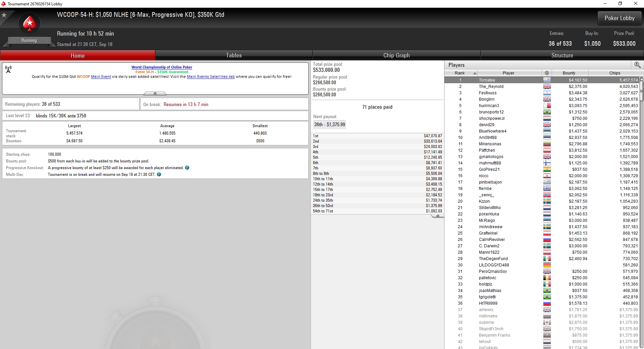Click 1st place payout $47,070.87 row
Image resolution: width=644 pixels, height=349 pixels.
(x=377, y=136)
